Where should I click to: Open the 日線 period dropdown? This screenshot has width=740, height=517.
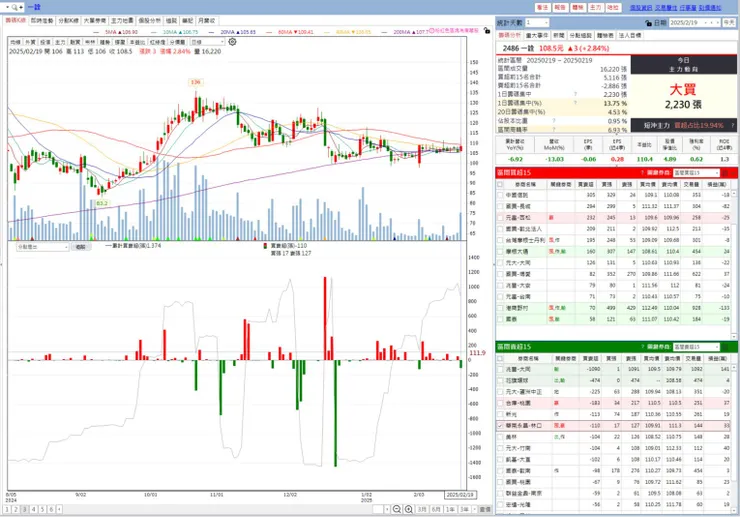click(207, 42)
